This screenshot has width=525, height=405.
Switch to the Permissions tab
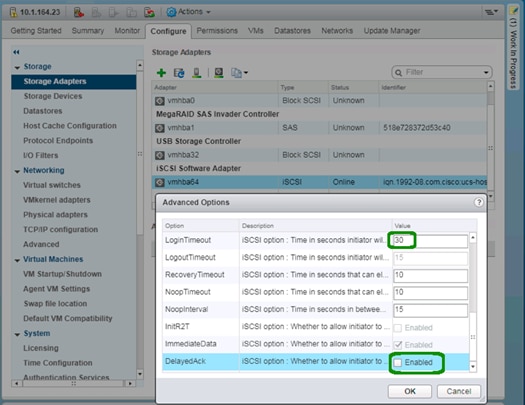click(217, 31)
